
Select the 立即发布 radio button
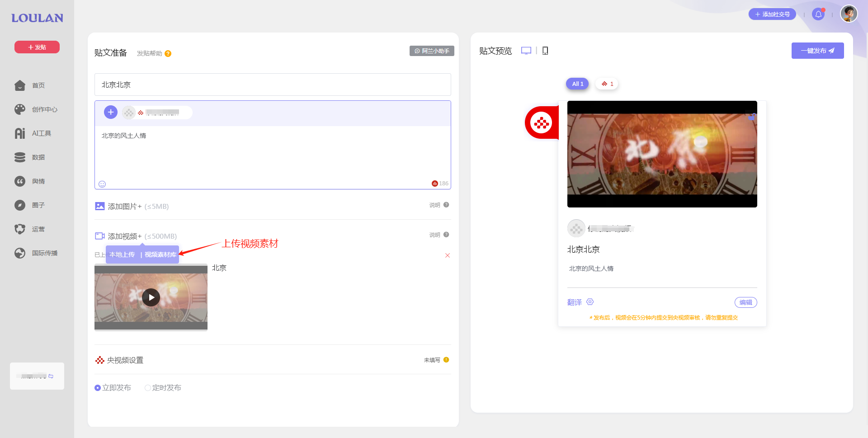tap(98, 388)
